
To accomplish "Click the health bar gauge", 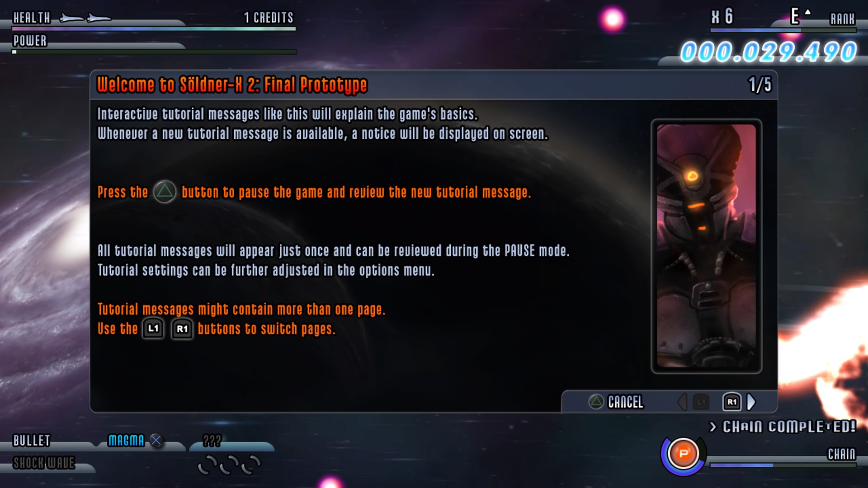I will 154,29.
